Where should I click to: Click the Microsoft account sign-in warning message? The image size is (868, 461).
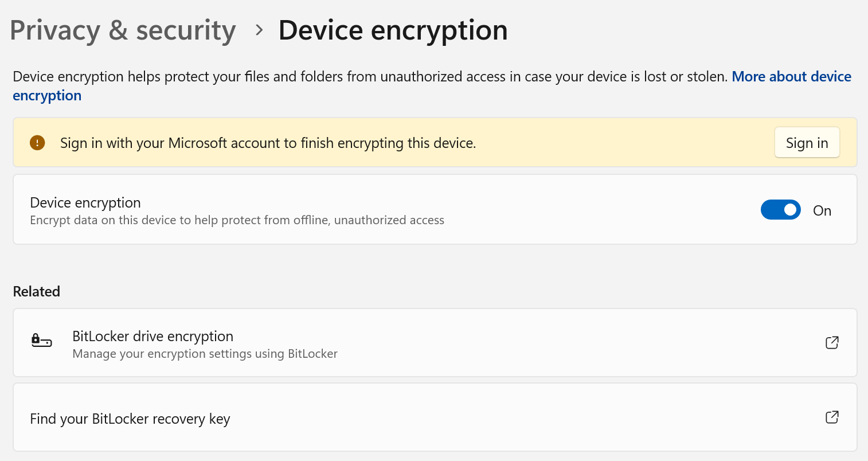(268, 143)
